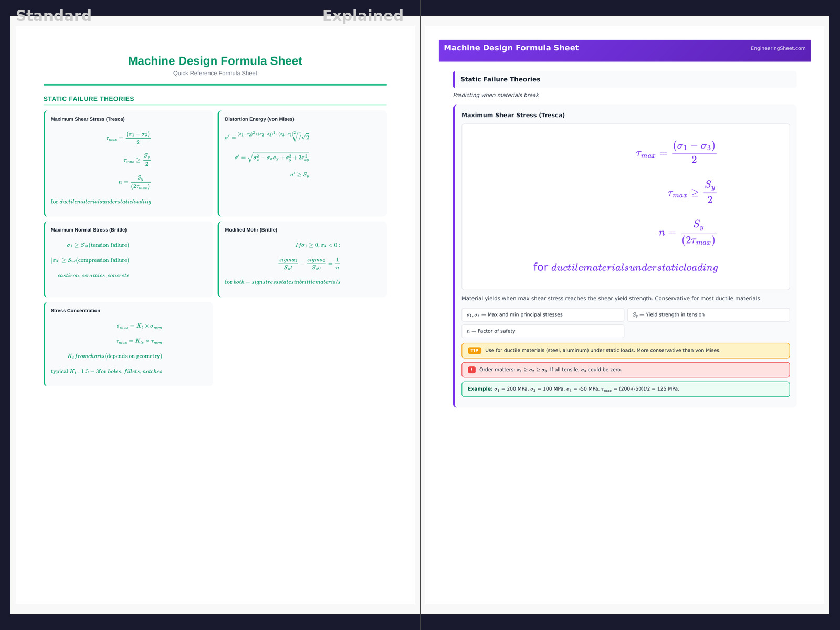The height and width of the screenshot is (630, 840).
Task: Select the Distortion Energy (von Mises) card title
Action: 259,119
